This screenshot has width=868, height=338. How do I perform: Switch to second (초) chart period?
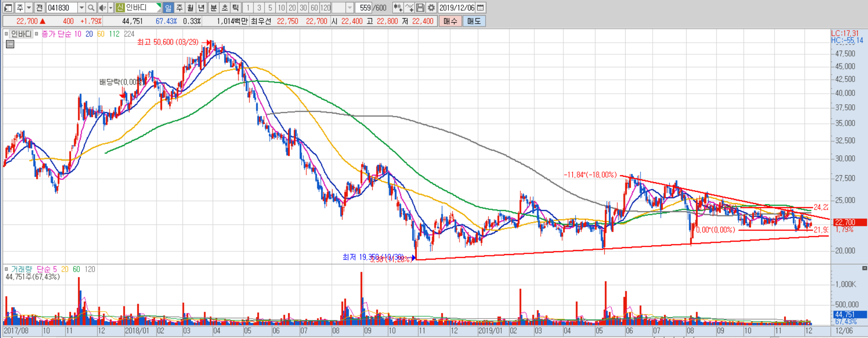tap(225, 7)
